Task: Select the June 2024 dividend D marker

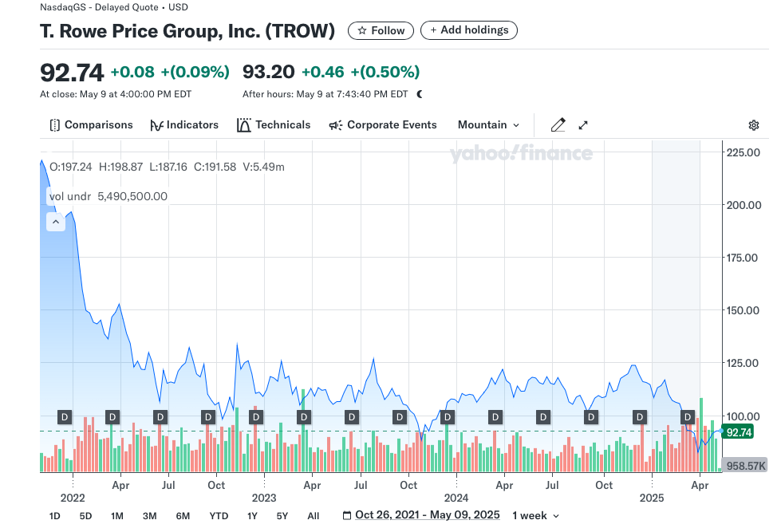Action: 543,417
